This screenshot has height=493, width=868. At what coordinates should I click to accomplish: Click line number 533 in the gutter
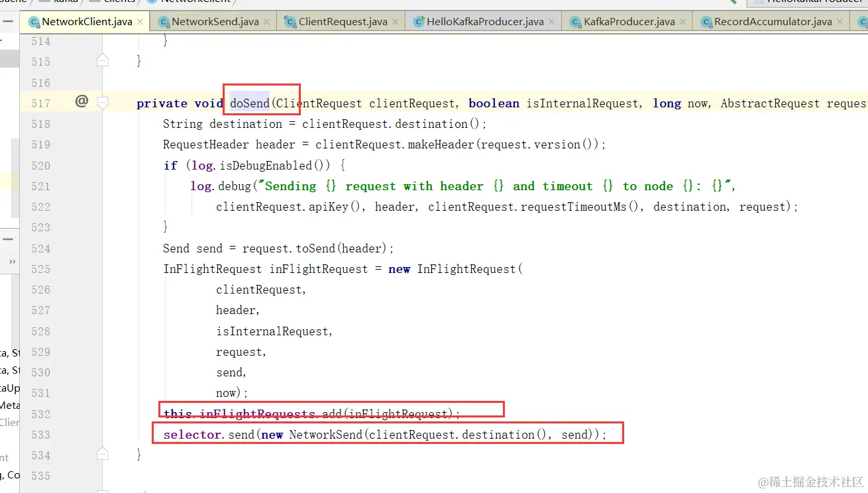point(40,435)
